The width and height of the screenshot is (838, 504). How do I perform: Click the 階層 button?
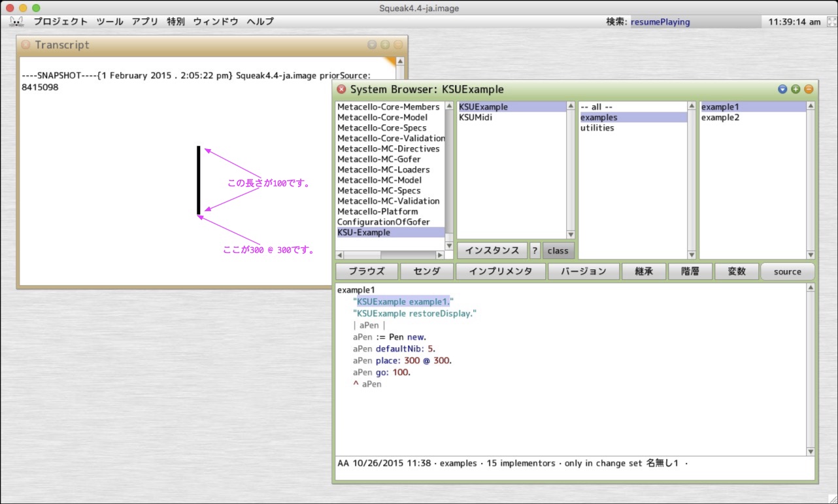pyautogui.click(x=690, y=272)
